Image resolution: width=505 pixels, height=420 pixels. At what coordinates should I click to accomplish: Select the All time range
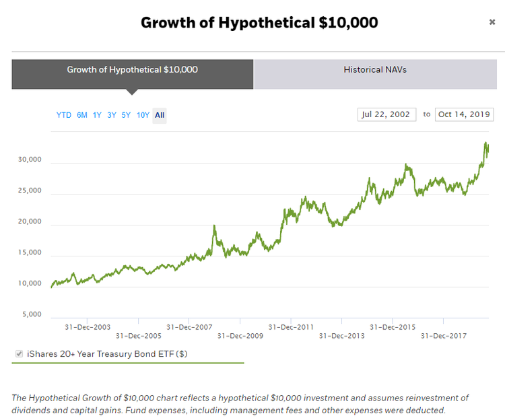160,115
